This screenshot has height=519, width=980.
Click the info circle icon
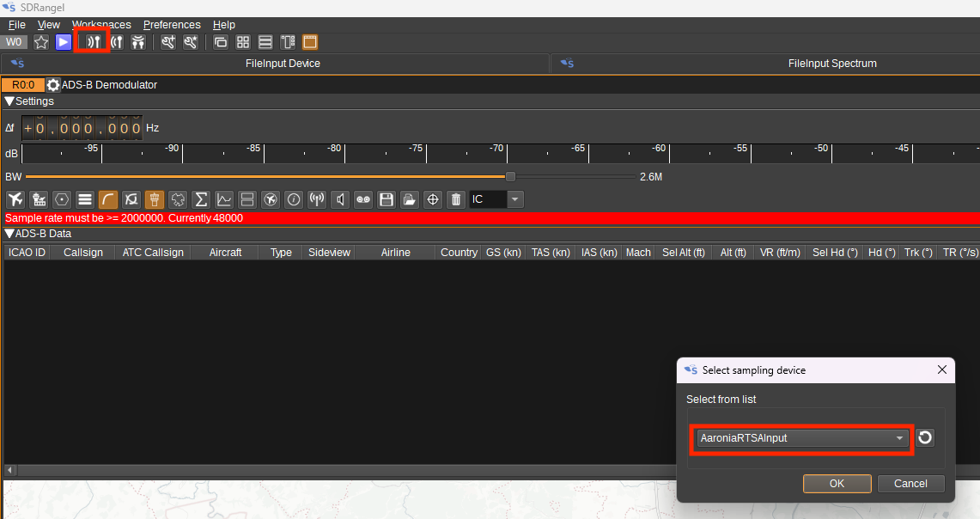294,199
